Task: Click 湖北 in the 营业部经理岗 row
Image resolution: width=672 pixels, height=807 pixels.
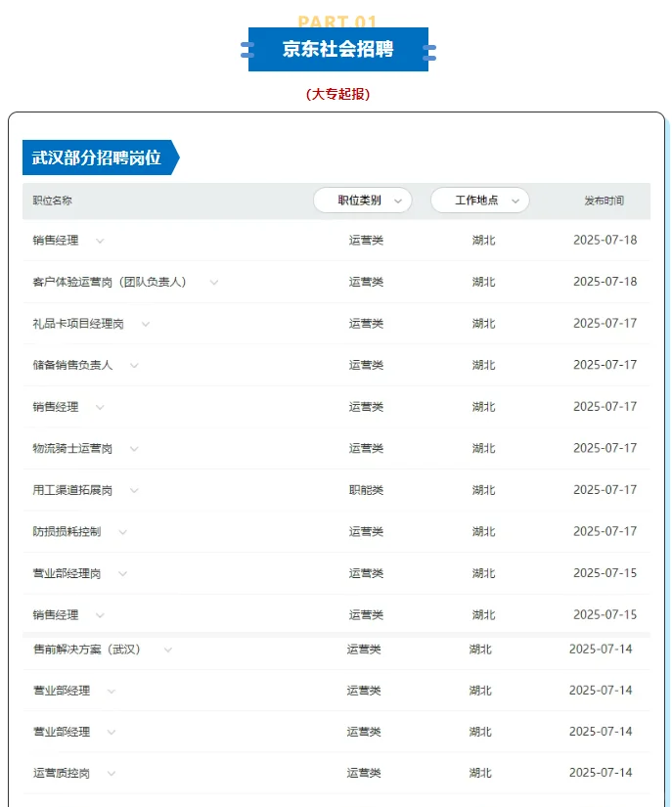Action: click(483, 573)
